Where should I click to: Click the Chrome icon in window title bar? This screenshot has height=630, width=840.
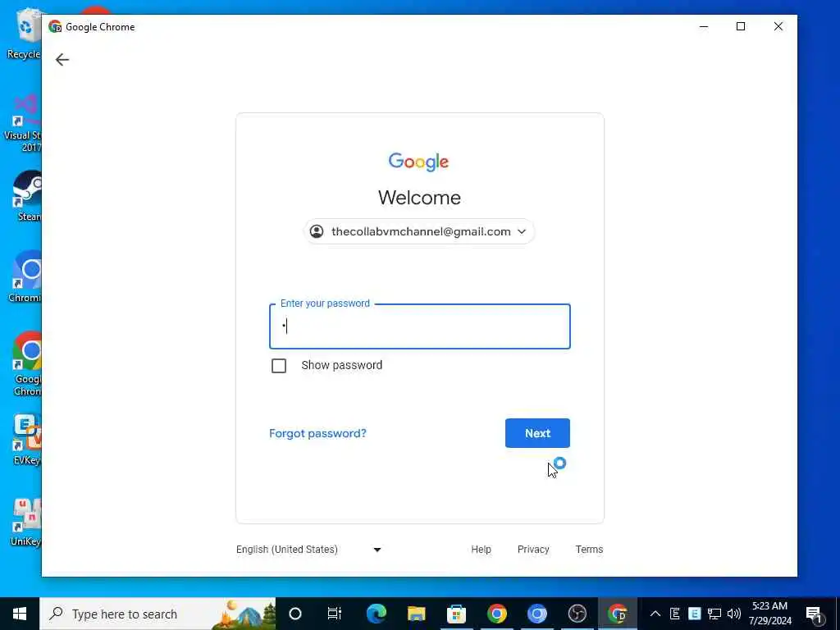(55, 27)
